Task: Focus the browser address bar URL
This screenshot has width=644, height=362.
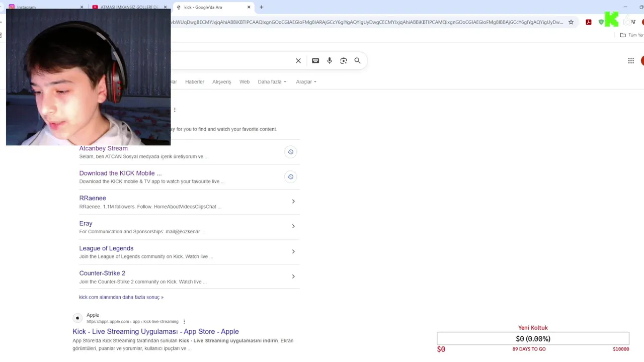Action: (x=367, y=22)
